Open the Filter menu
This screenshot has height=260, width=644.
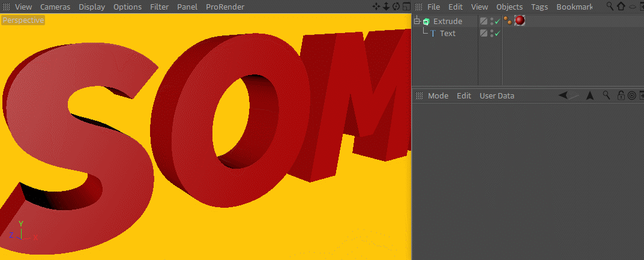(x=160, y=7)
